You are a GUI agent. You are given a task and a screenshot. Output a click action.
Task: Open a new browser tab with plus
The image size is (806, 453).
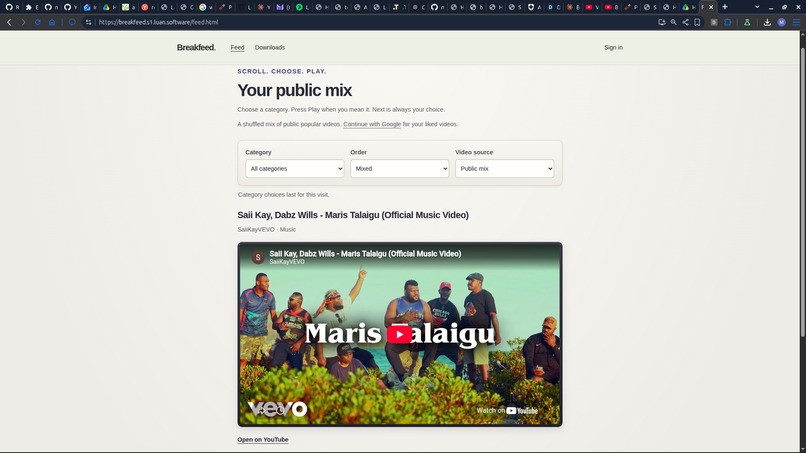coord(725,7)
